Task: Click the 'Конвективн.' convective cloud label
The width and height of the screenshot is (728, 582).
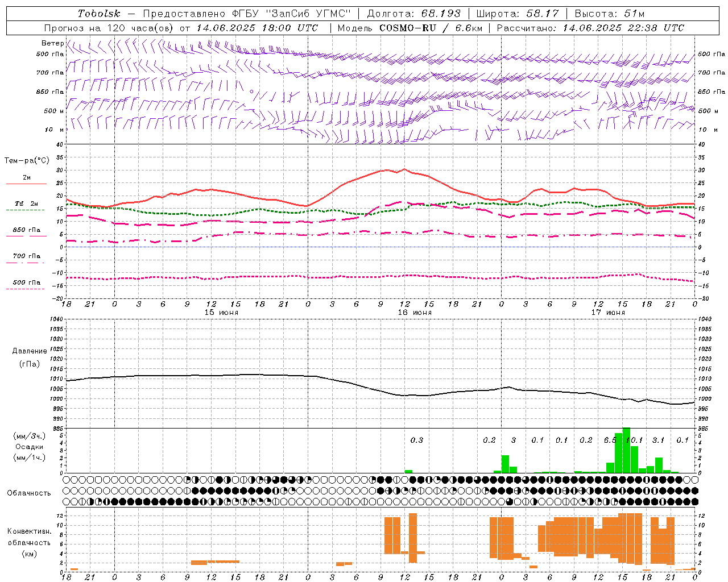Action: (29, 531)
